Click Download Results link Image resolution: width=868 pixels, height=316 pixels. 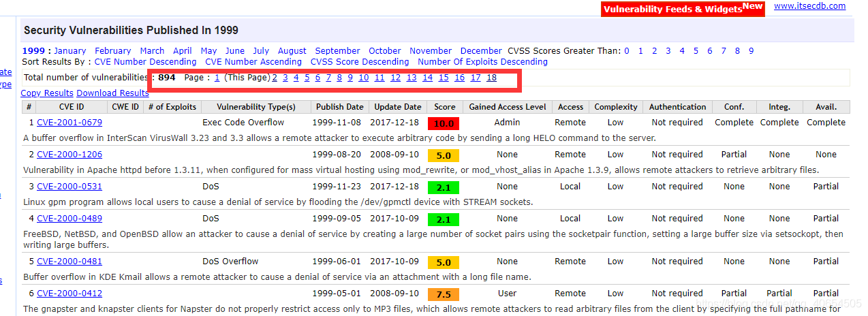[x=112, y=93]
